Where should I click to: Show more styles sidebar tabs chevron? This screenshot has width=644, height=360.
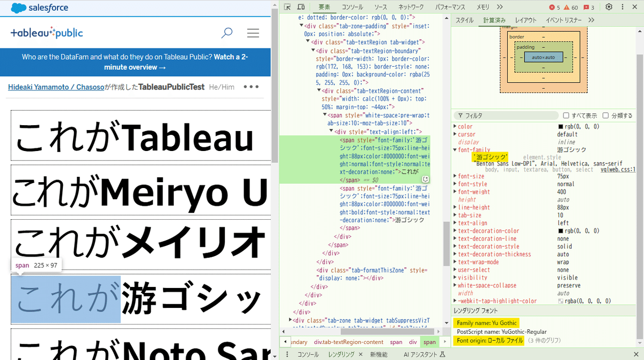click(x=591, y=20)
